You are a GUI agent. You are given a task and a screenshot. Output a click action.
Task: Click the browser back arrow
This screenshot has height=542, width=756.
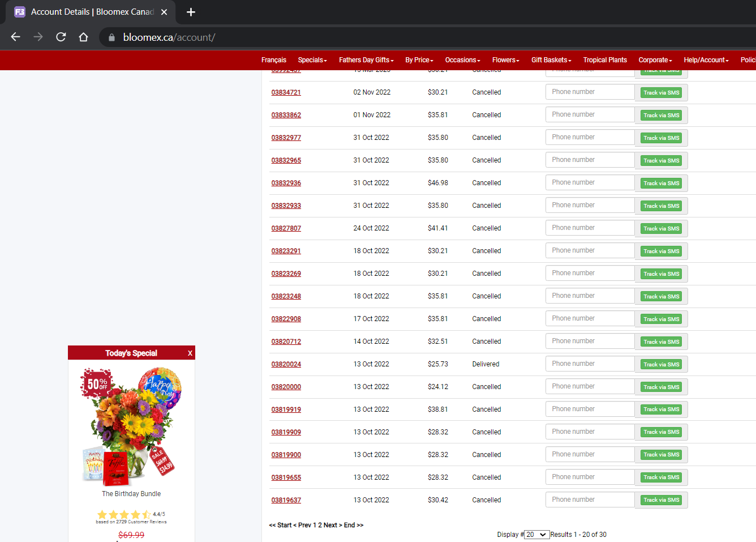point(16,37)
